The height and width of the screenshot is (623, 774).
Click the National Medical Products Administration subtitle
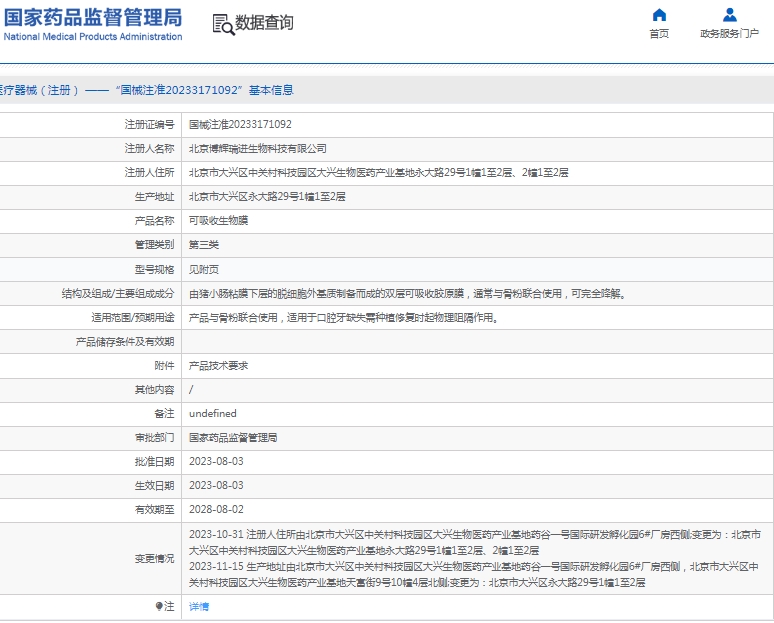[x=93, y=37]
